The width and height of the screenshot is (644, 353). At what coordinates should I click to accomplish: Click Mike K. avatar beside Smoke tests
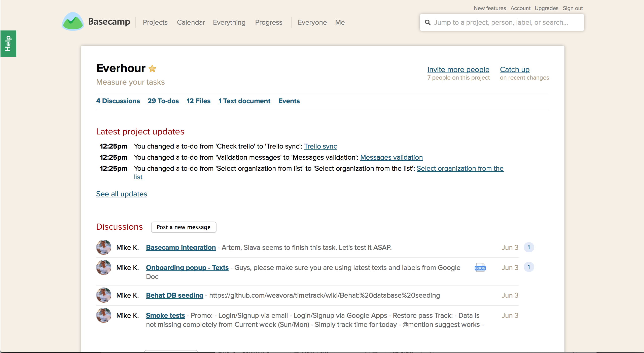point(104,315)
